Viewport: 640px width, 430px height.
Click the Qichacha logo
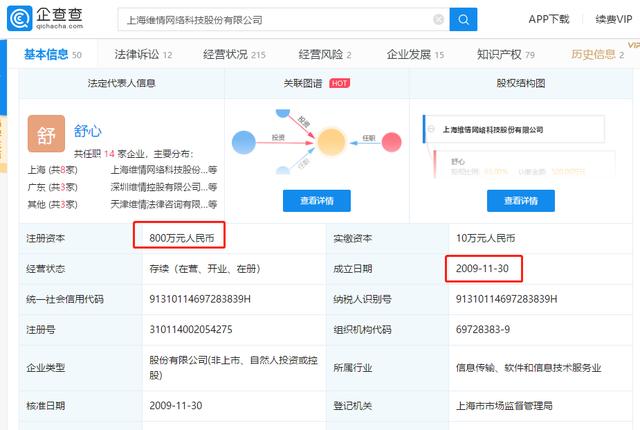click(x=45, y=18)
